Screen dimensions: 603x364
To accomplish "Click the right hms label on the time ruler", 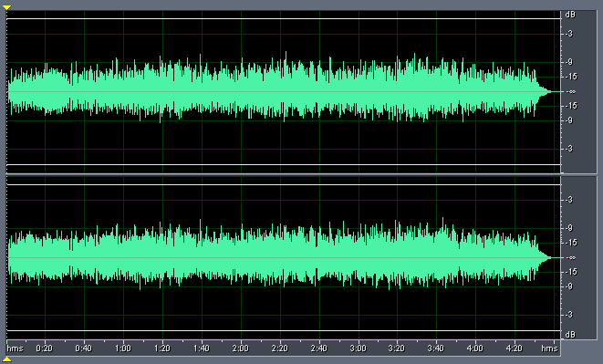I will click(x=549, y=348).
